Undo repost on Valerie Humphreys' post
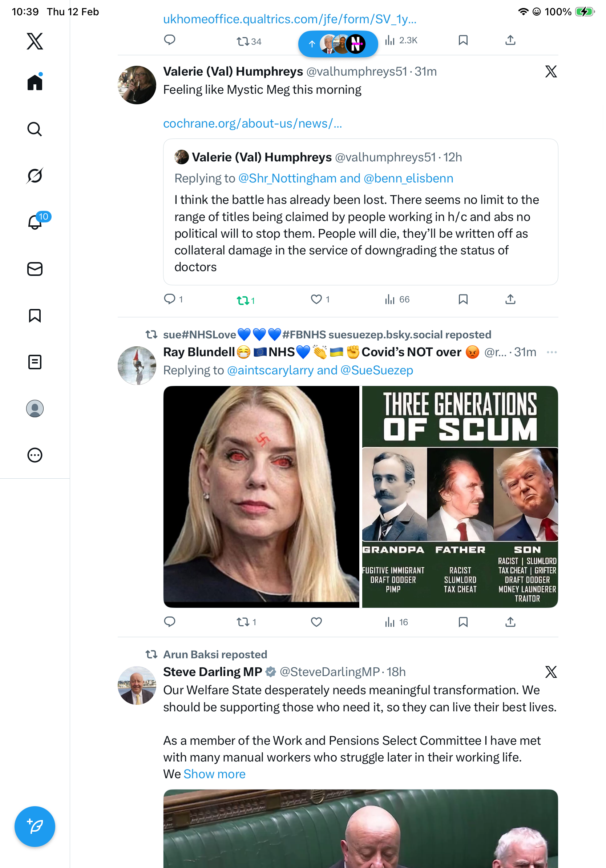The height and width of the screenshot is (868, 606). click(x=243, y=301)
